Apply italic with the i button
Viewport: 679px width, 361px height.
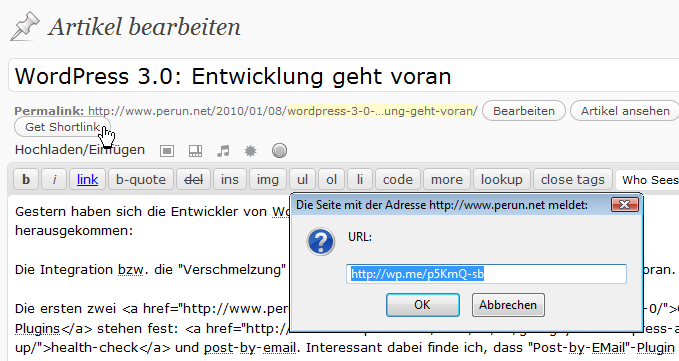point(54,179)
